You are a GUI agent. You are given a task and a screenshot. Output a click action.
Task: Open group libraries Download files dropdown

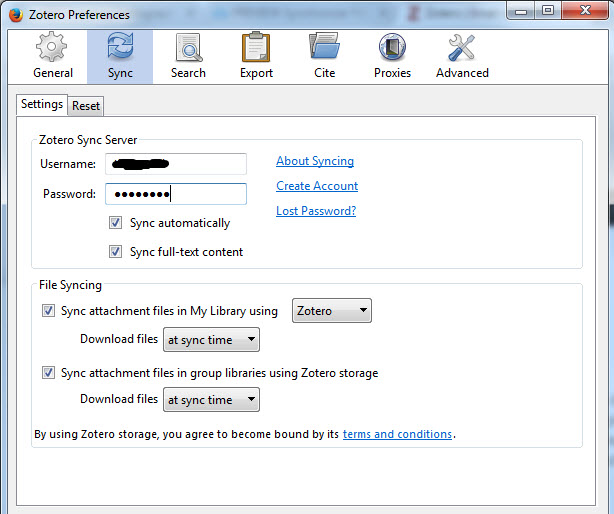point(211,400)
